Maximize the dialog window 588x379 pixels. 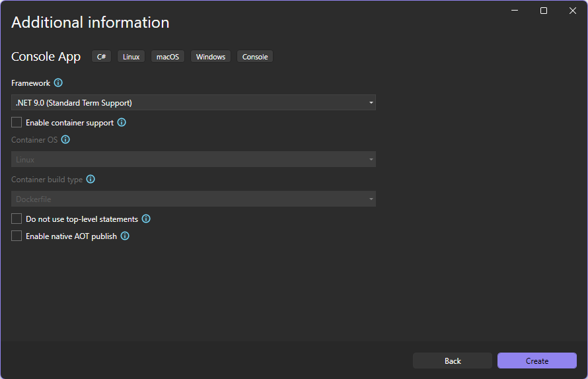(x=543, y=11)
